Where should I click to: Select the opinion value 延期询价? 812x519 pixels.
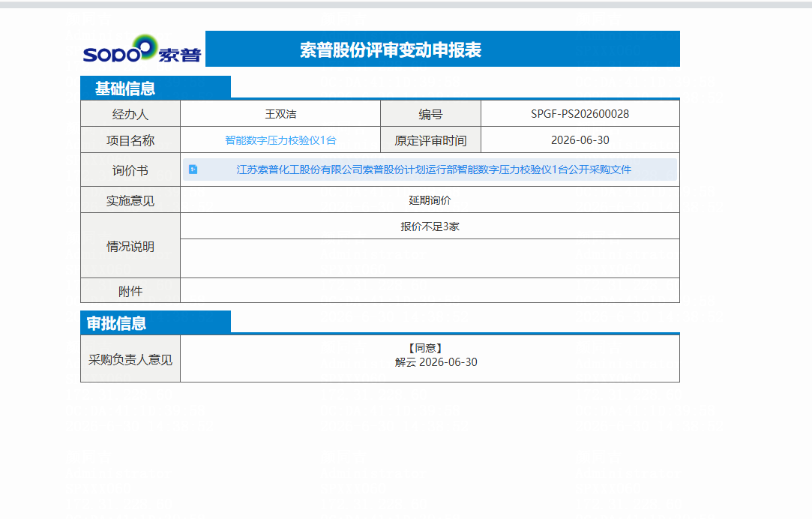[x=430, y=200]
